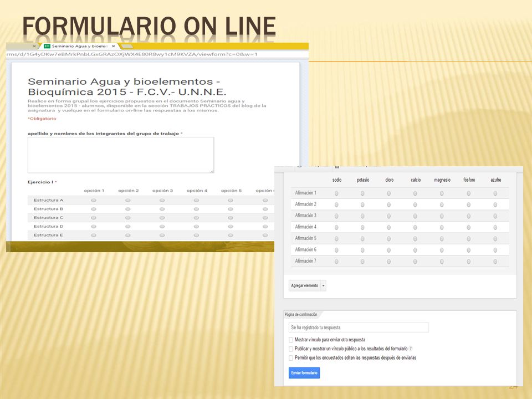Click the browser address bar URL
The image size is (532, 399).
(132, 54)
